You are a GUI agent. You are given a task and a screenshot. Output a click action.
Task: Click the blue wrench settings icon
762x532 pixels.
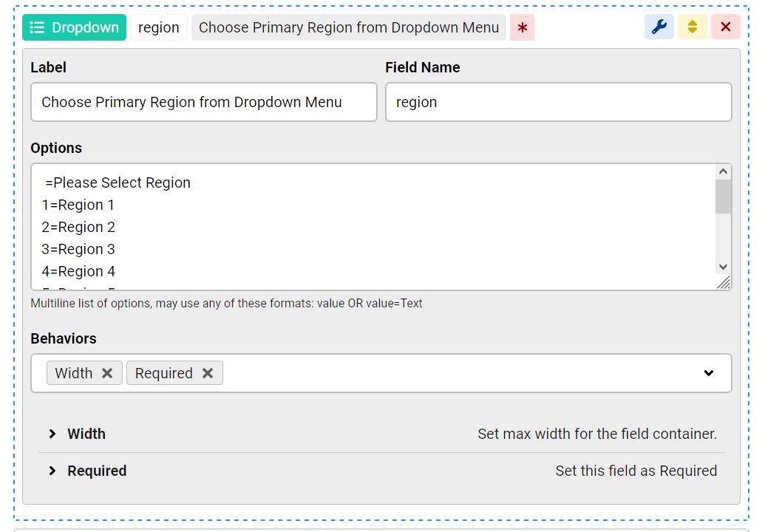(x=659, y=27)
